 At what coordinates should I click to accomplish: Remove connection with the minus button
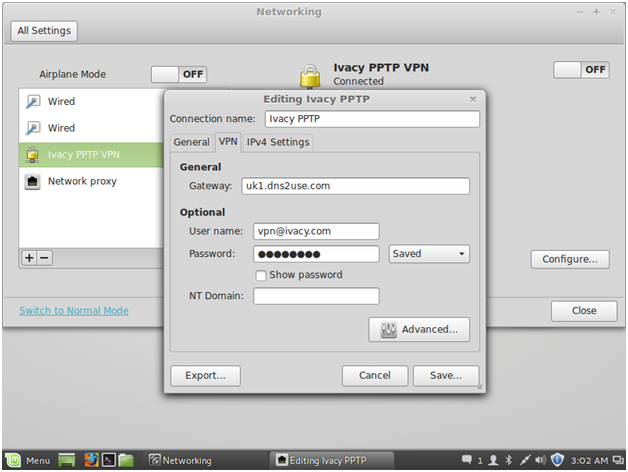pyautogui.click(x=44, y=258)
